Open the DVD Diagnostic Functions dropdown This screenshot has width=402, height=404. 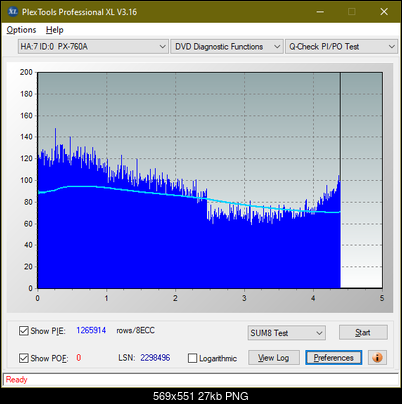[227, 46]
